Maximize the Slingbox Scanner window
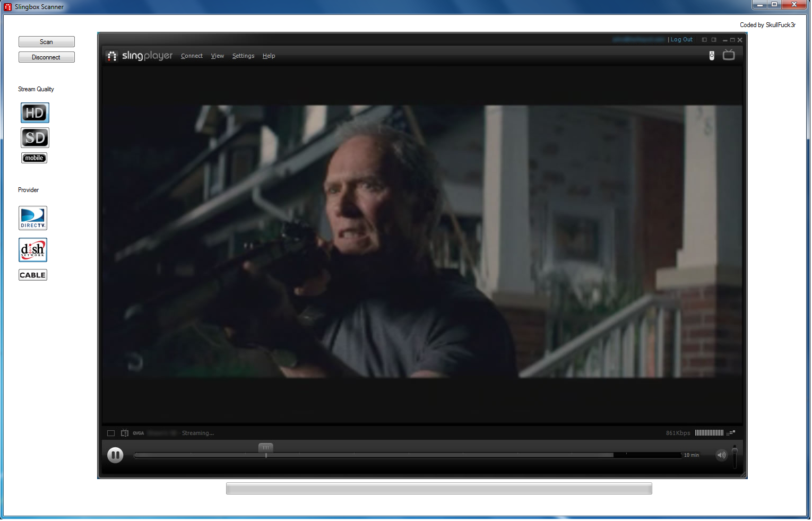Viewport: 812px width, 521px height. [x=774, y=5]
